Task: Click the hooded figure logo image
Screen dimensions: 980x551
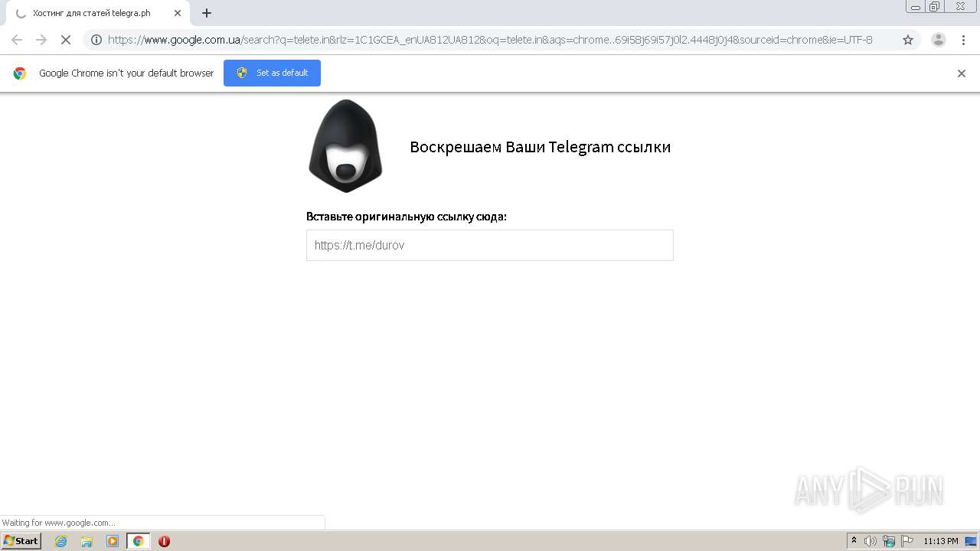Action: click(345, 145)
